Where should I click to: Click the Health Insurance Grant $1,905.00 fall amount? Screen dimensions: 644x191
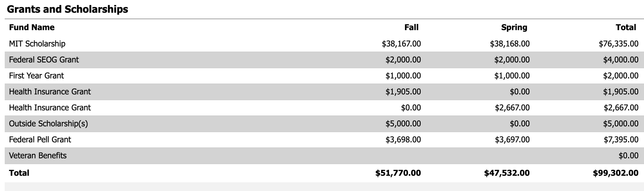[x=403, y=92]
